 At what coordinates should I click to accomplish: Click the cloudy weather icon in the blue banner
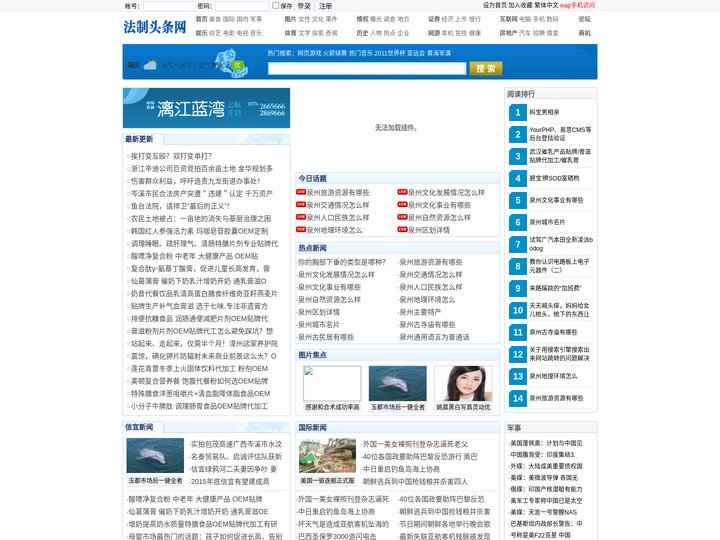150,65
